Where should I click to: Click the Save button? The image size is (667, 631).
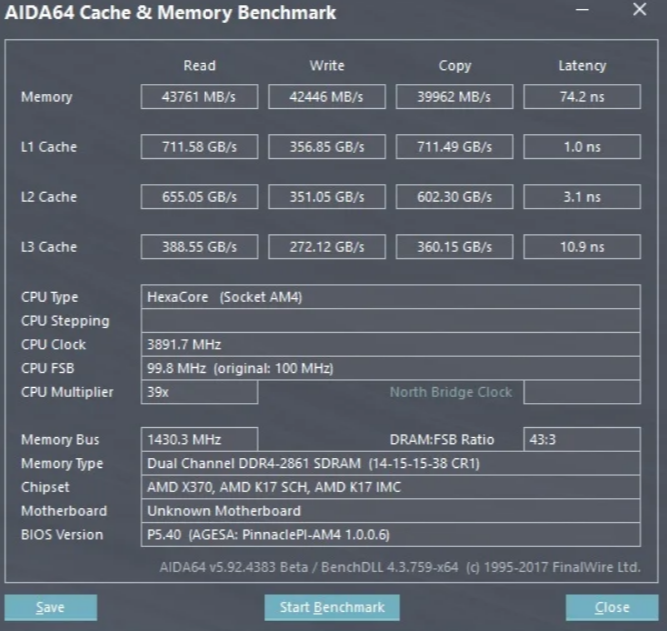pos(51,607)
